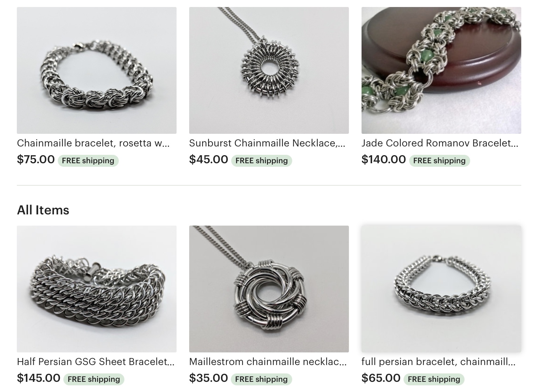This screenshot has width=536, height=392.
Task: Open the Half Persian GSG Sheet Bracelet title
Action: click(x=96, y=362)
